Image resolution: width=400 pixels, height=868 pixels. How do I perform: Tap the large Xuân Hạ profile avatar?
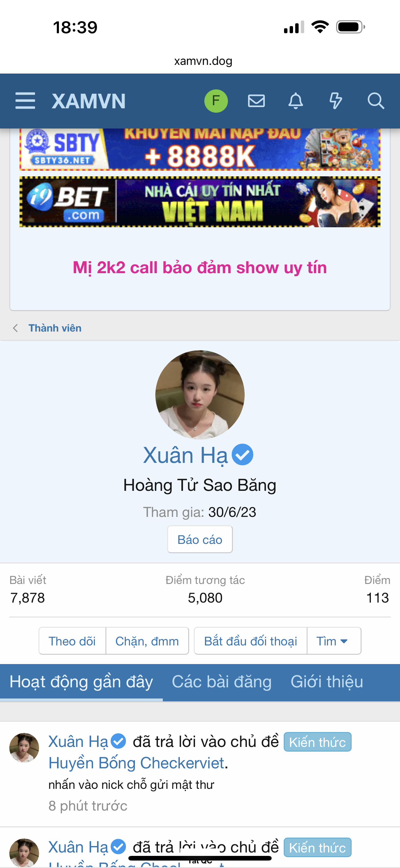(x=200, y=395)
